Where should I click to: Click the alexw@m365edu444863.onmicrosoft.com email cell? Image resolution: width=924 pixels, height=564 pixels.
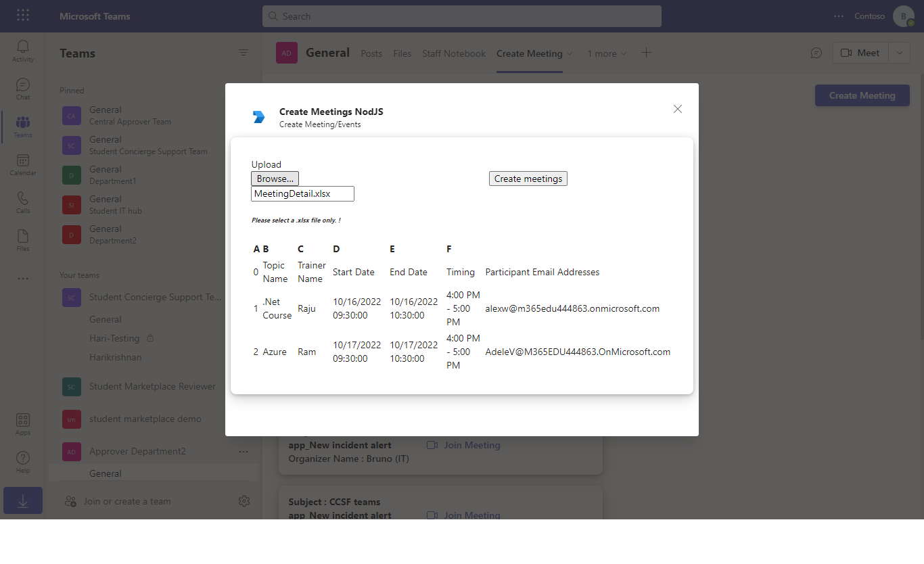[x=572, y=308]
